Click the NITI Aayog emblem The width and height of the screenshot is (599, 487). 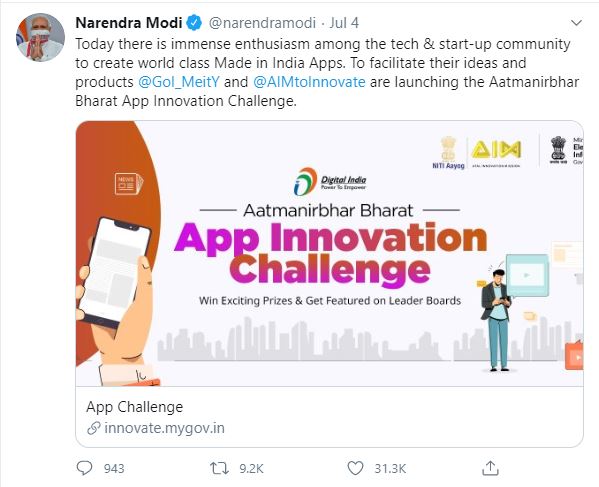[448, 153]
